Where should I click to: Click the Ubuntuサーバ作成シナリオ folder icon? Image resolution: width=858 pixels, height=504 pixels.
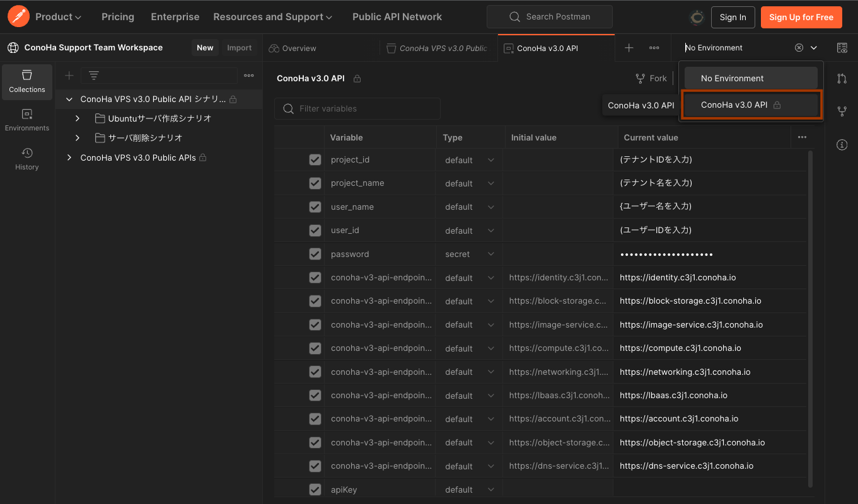click(x=100, y=118)
